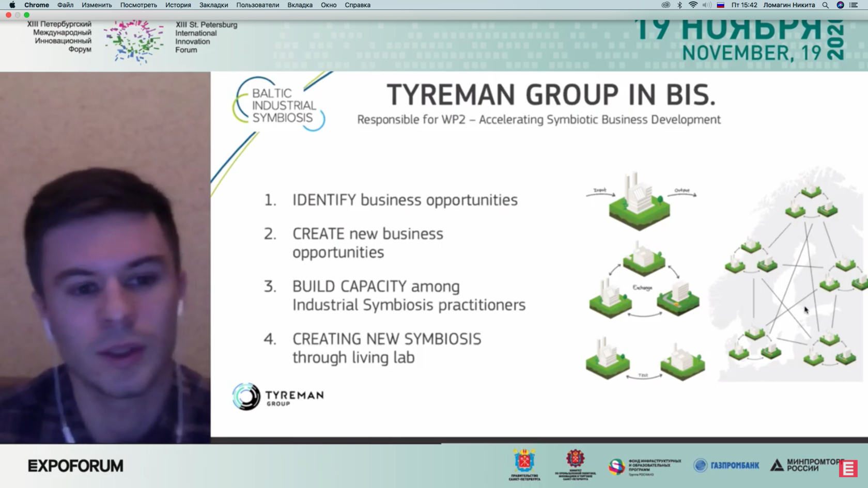
Task: Open the Файл menu
Action: 65,5
